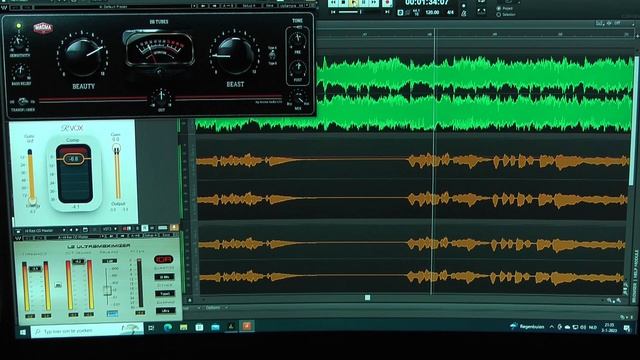Image resolution: width=640 pixels, height=360 pixels.
Task: Click the red record button
Action: pos(387,3)
